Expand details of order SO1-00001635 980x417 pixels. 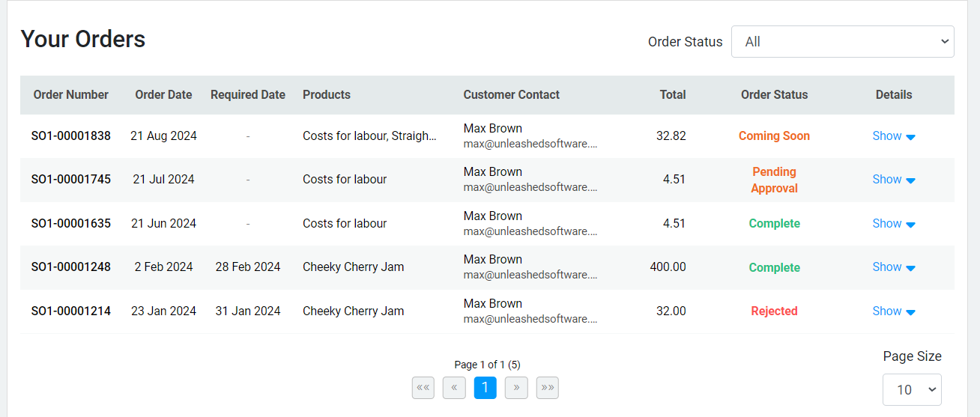click(894, 224)
